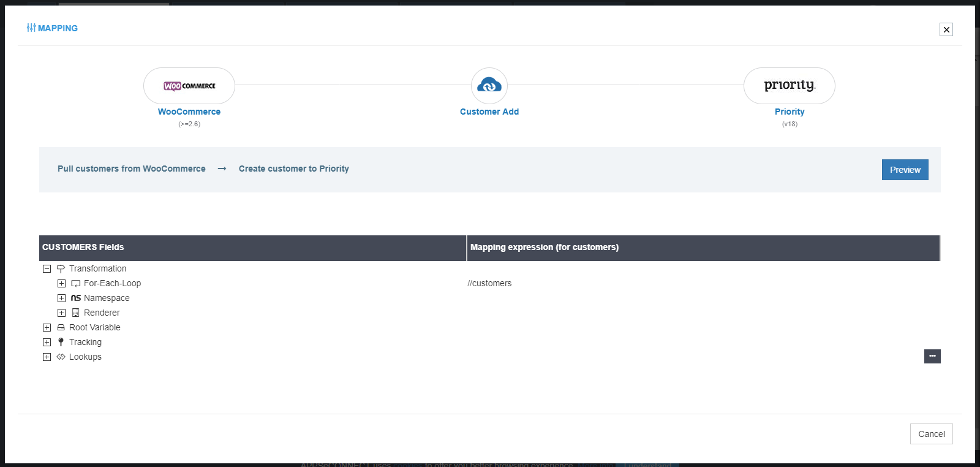This screenshot has width=980, height=467.
Task: Click the For-Each-Loop node icon
Action: coord(76,284)
